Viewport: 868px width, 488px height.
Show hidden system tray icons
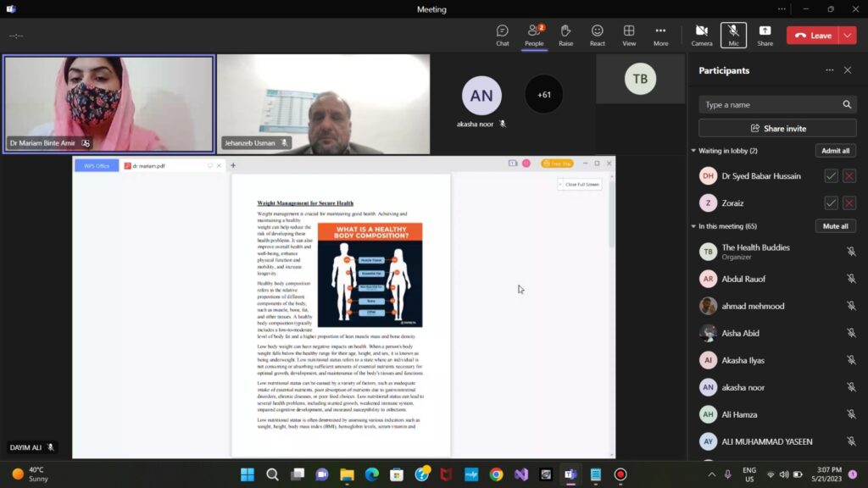712,474
